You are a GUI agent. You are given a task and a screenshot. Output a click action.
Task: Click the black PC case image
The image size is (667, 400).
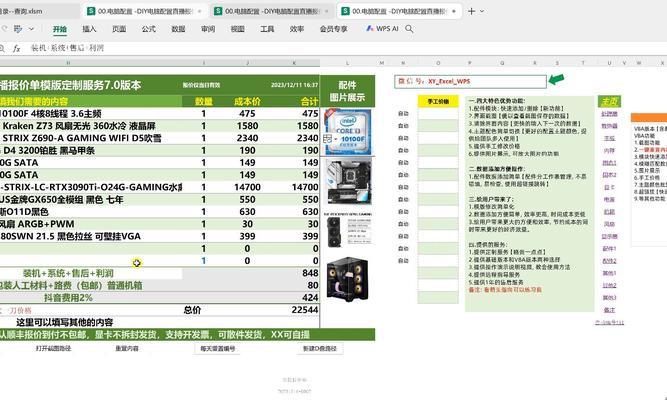pyautogui.click(x=347, y=279)
